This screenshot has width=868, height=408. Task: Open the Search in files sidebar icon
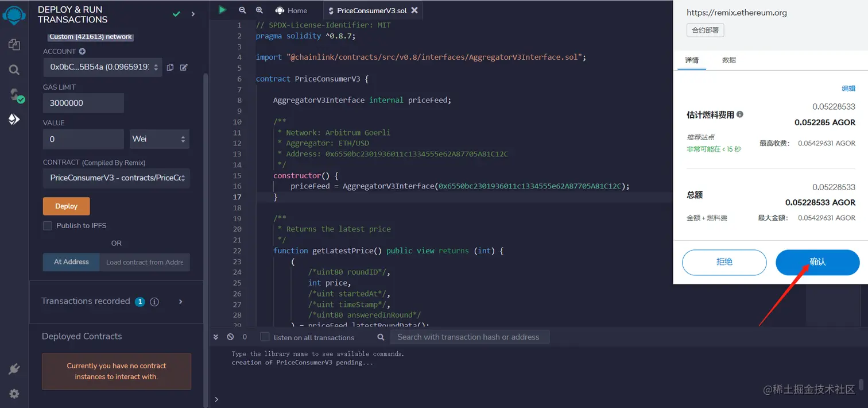pyautogui.click(x=14, y=70)
